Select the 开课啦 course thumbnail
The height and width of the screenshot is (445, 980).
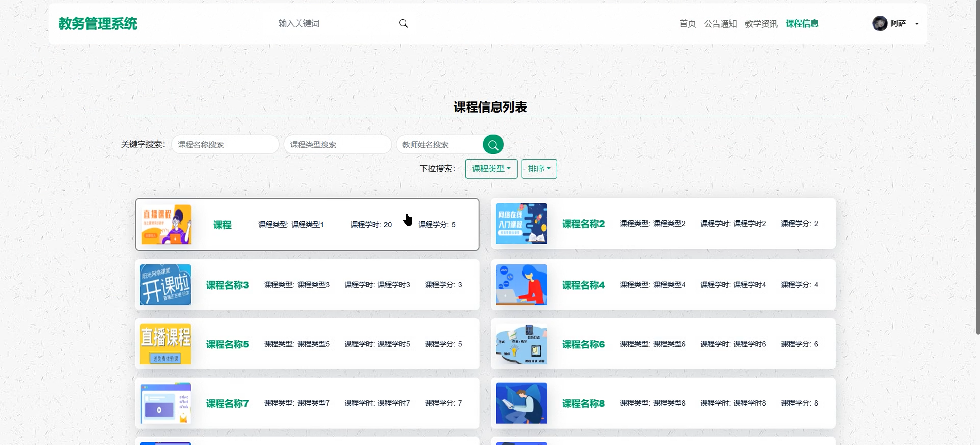165,285
